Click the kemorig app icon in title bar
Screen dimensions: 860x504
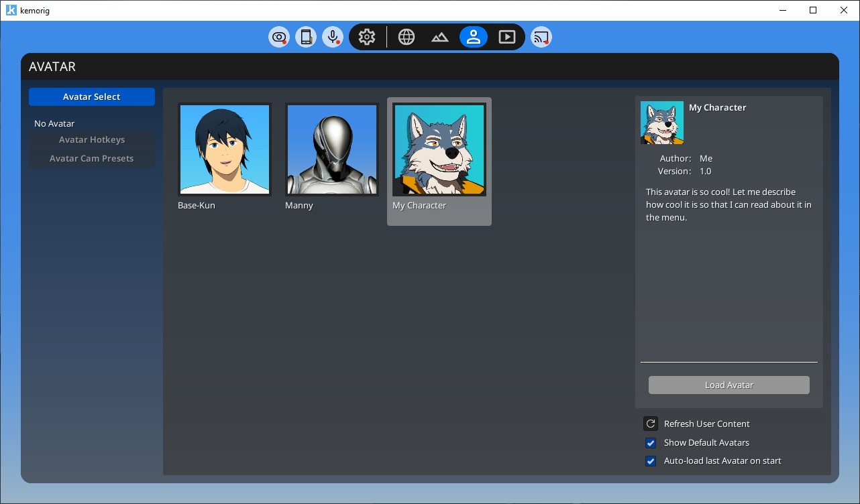coord(11,11)
